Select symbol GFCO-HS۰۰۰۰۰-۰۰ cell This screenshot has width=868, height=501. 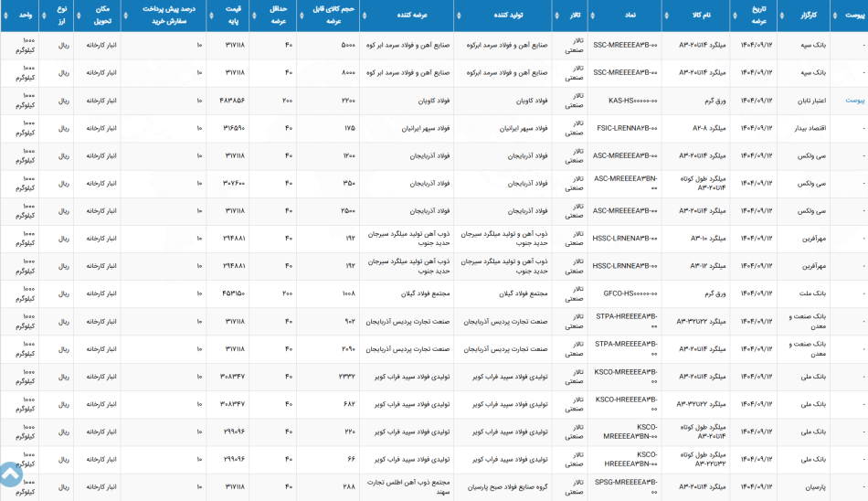tap(625, 293)
